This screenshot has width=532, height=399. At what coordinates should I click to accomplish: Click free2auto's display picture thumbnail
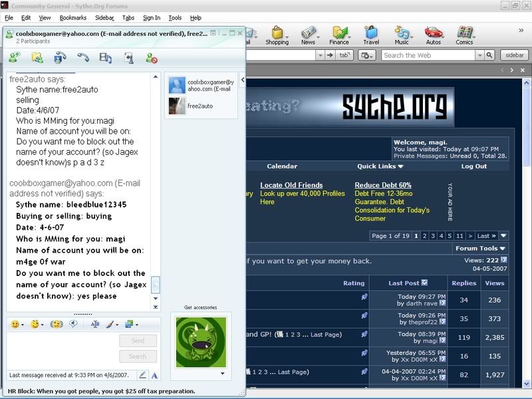pos(177,106)
